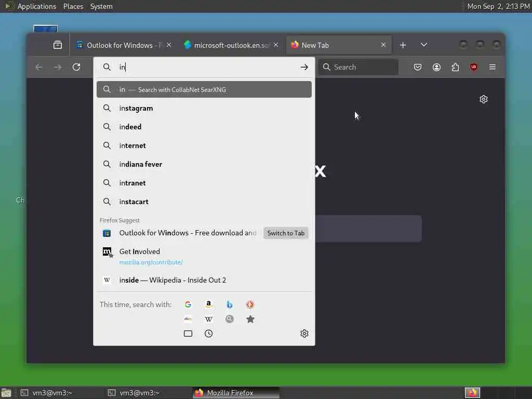Image resolution: width=532 pixels, height=399 pixels.
Task: Click the clock showing Mon Sep 2
Action: pyautogui.click(x=498, y=6)
